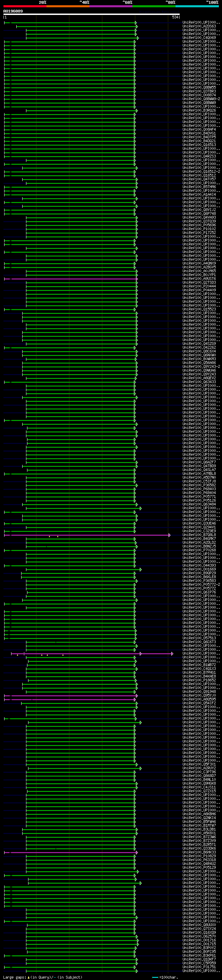Click the purple alignment bar for A9UST6
Screen dimensions: 222x980
(70, 279)
